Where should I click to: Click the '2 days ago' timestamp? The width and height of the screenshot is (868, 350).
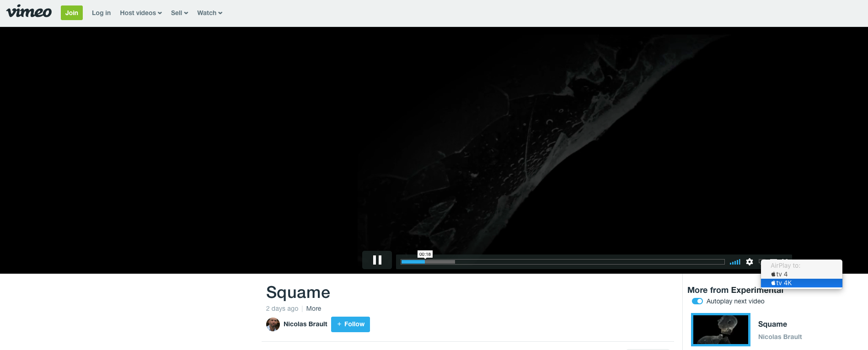click(282, 308)
